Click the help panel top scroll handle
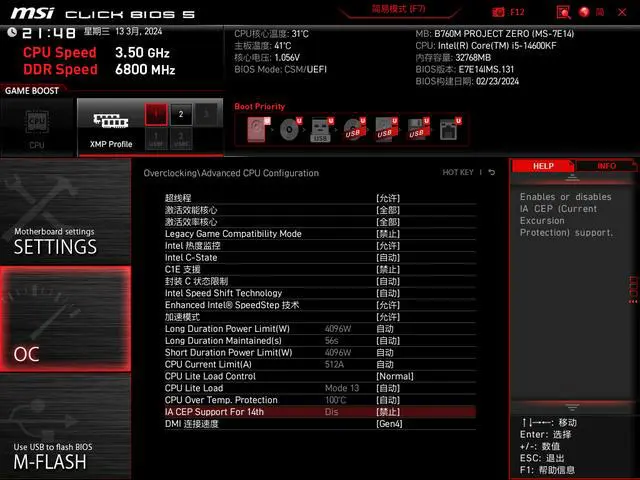This screenshot has width=640, height=480. [x=572, y=178]
